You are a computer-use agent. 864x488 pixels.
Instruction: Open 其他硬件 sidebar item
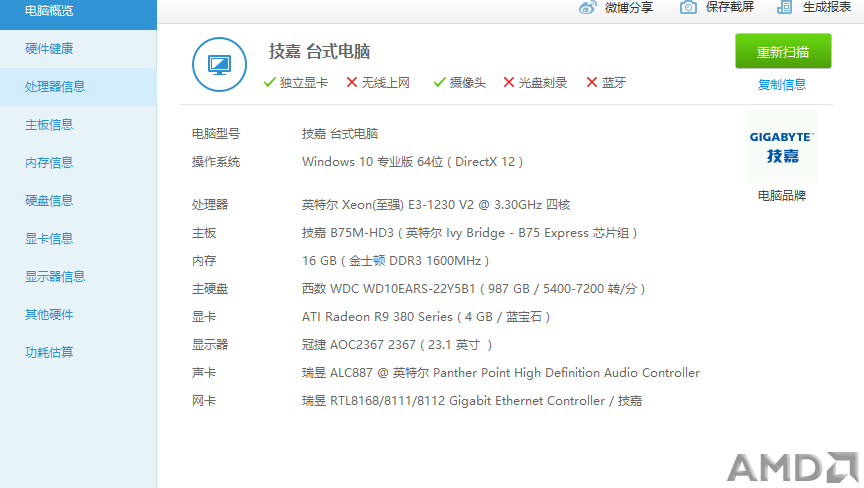(x=78, y=315)
